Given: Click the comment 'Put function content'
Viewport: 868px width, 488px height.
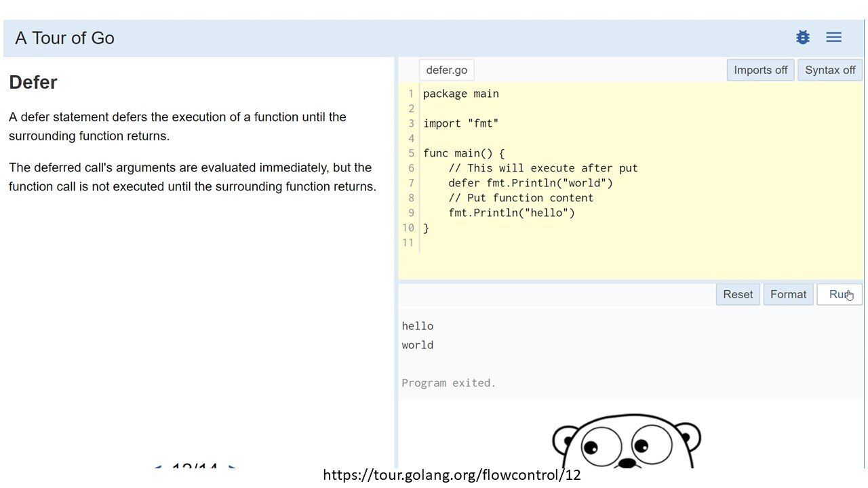Looking at the screenshot, I should 521,198.
